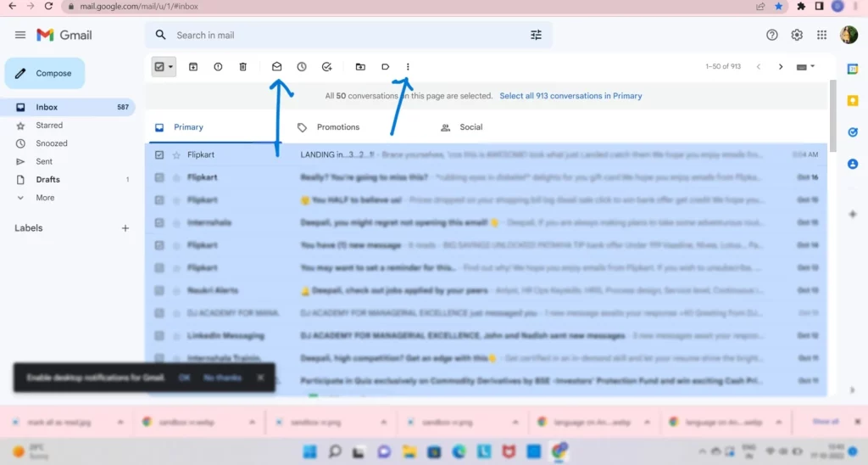Screen dimensions: 868x465
Task: Mark selected conversations as read
Action: [277, 66]
